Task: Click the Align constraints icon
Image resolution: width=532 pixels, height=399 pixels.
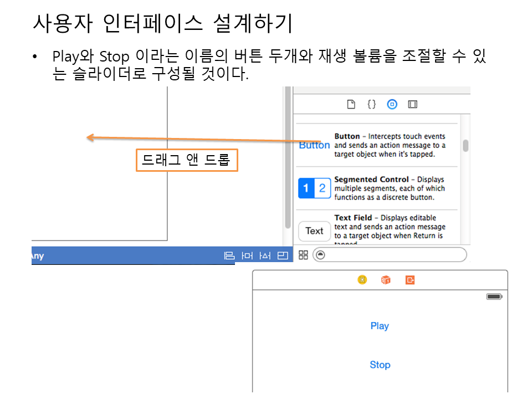Action: 229,255
